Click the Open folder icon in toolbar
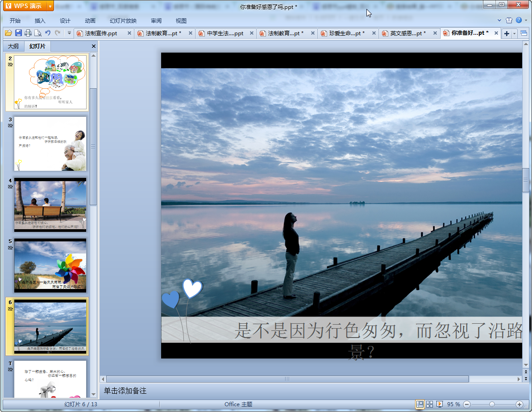The height and width of the screenshot is (412, 532). click(8, 33)
